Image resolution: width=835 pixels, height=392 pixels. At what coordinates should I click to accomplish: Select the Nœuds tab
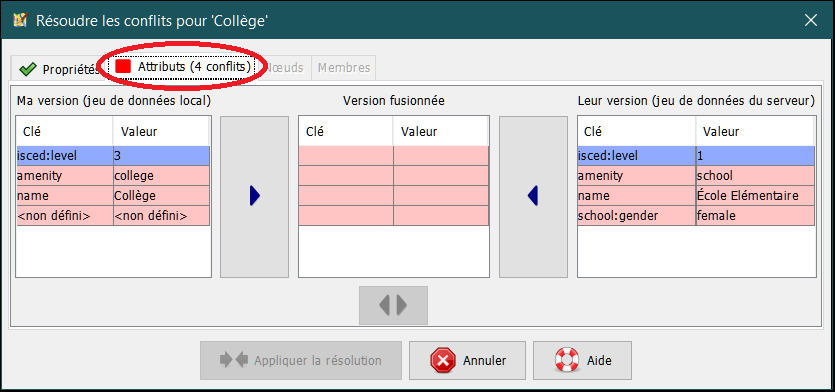click(285, 68)
